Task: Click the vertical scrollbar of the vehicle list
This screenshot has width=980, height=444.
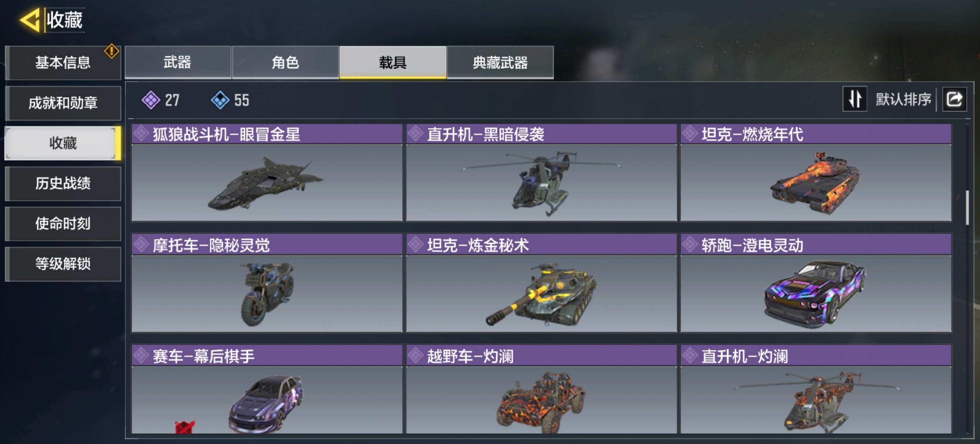Action: coord(967,208)
